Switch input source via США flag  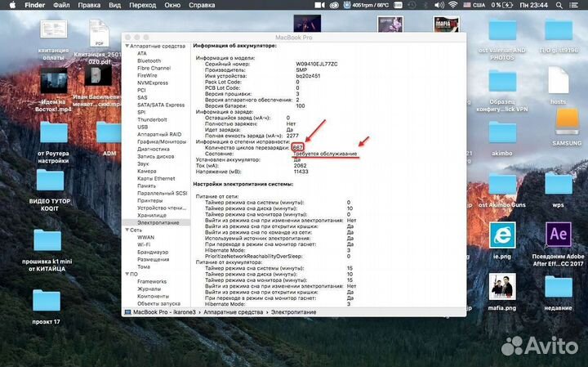[x=474, y=5]
